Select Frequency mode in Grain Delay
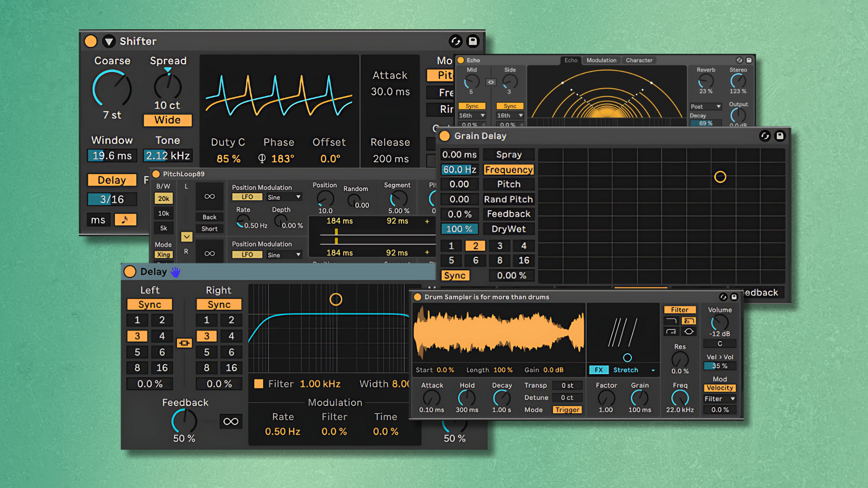Viewport: 868px width, 488px height. click(x=509, y=169)
